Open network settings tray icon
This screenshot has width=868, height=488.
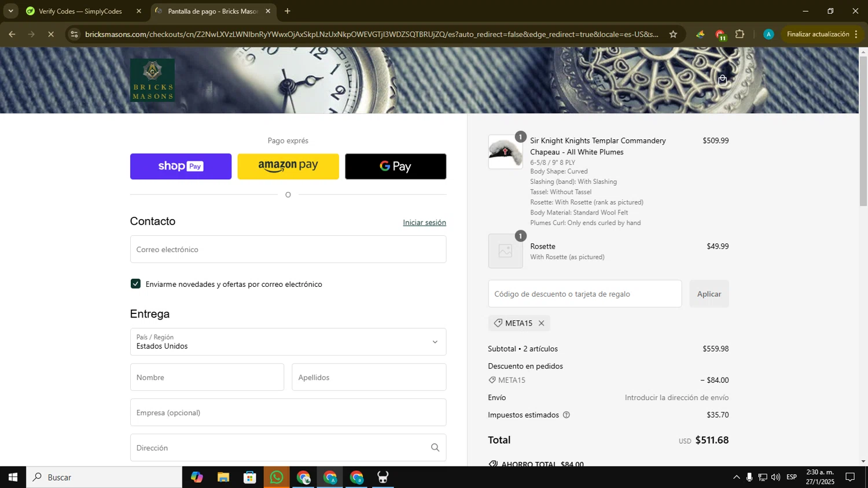[763, 477]
